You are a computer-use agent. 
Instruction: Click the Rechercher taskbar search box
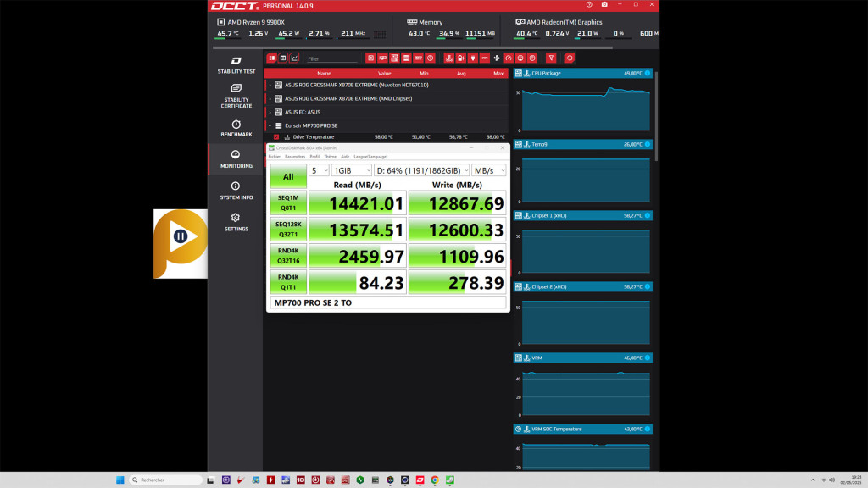[x=165, y=480]
